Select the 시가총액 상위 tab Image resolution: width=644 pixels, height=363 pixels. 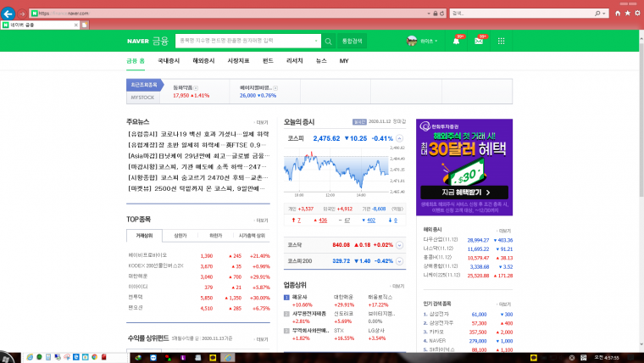point(252,236)
